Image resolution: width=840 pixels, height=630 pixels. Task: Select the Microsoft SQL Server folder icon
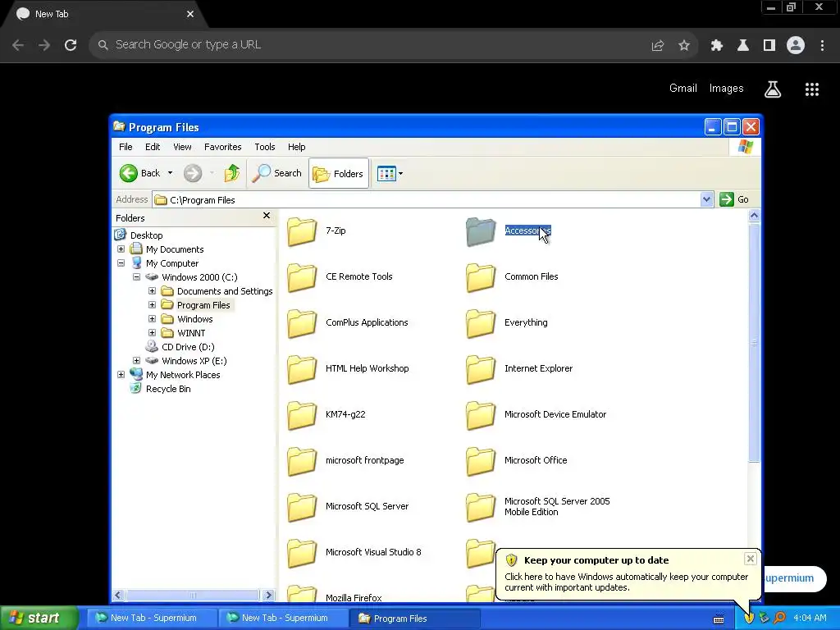point(302,508)
